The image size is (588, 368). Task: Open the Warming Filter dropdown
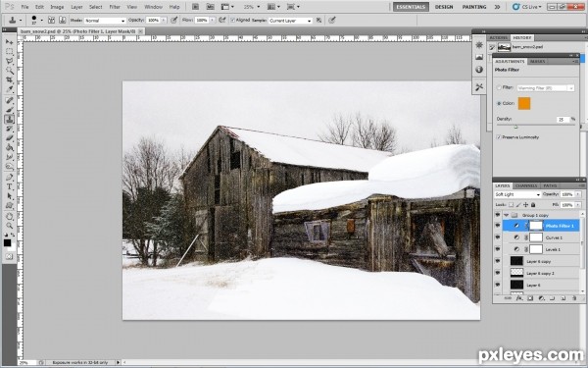[545, 88]
